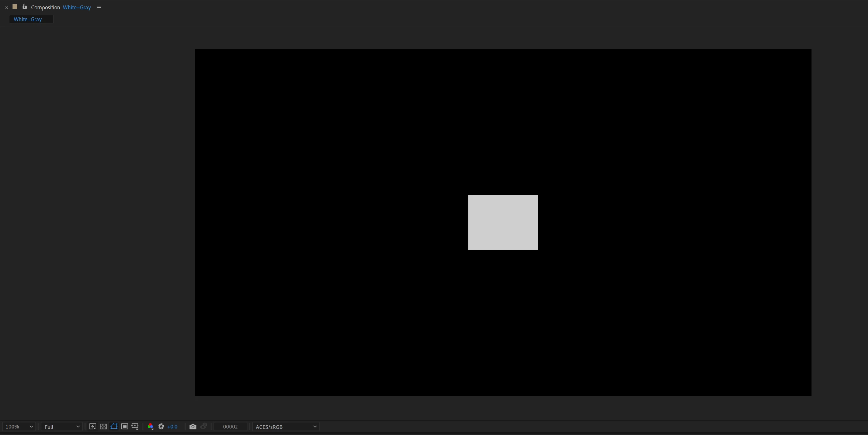Click the Region of Interest icon
Viewport: 868px width, 435px height.
[x=125, y=427]
